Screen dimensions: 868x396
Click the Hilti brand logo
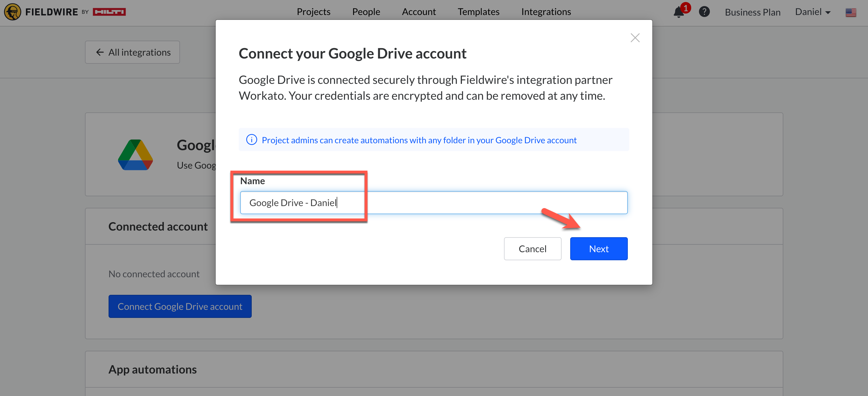point(109,12)
